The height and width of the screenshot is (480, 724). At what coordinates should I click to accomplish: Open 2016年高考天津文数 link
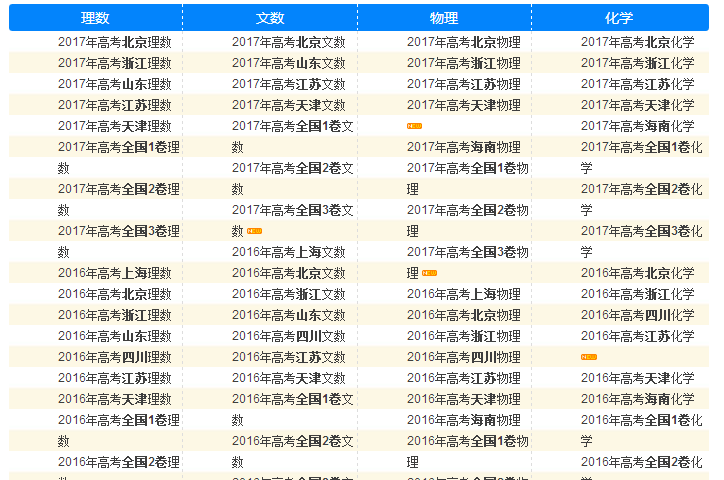click(288, 378)
